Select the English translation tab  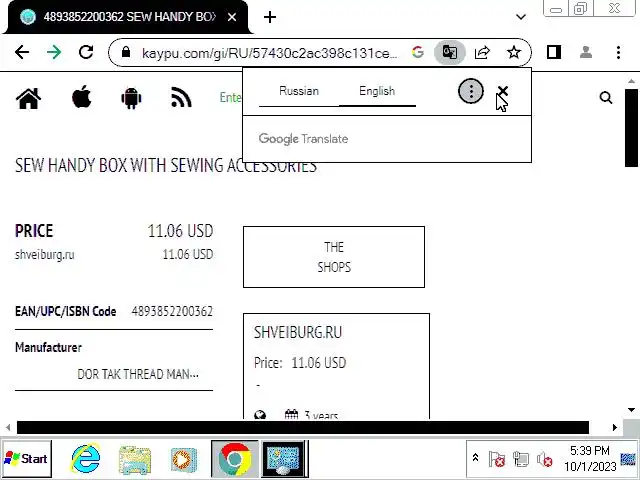click(377, 91)
